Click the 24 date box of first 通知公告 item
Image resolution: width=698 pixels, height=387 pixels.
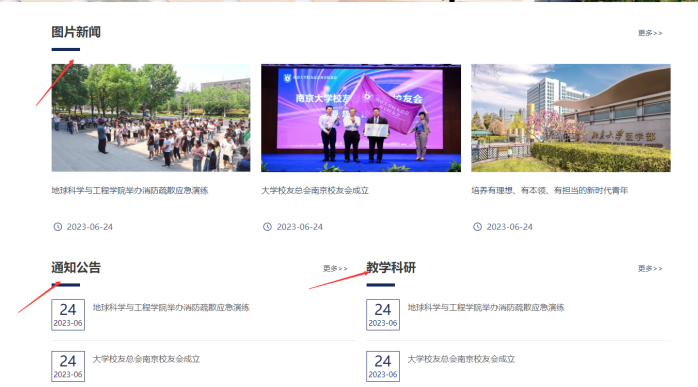(68, 315)
